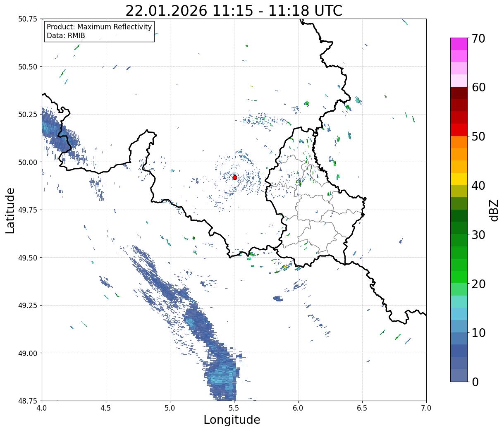This screenshot has height=430, width=504.
Task: Click the 50 tick label on colorbar
Action: pyautogui.click(x=478, y=136)
